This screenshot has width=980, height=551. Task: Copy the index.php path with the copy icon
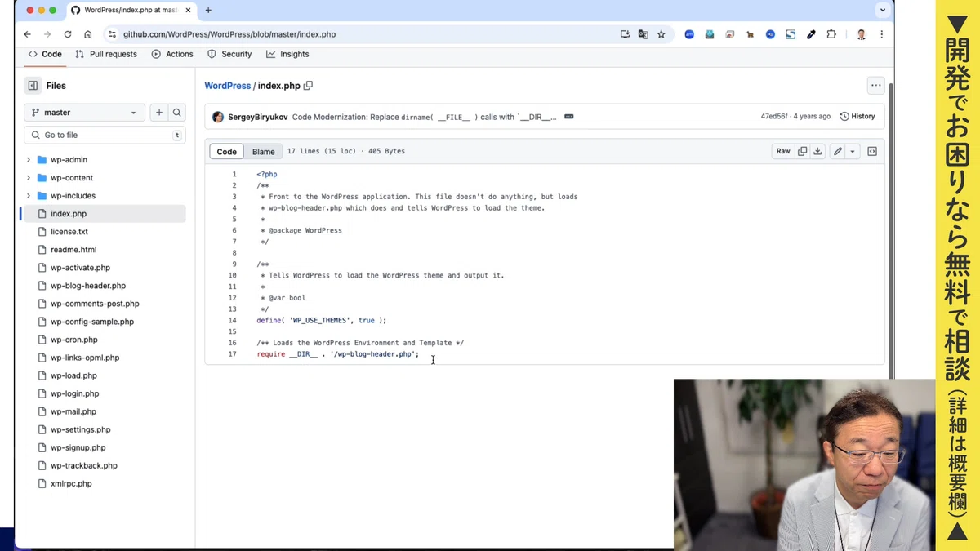coord(308,86)
